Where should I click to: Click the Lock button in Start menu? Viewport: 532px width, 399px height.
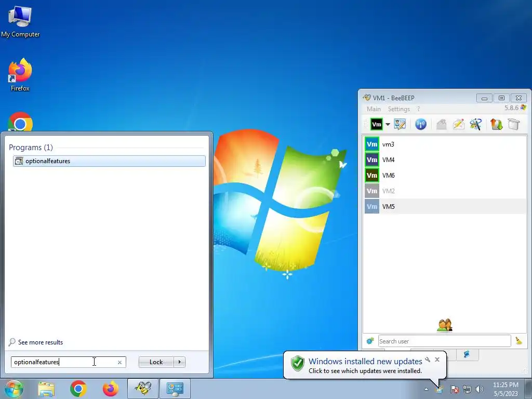click(x=156, y=362)
